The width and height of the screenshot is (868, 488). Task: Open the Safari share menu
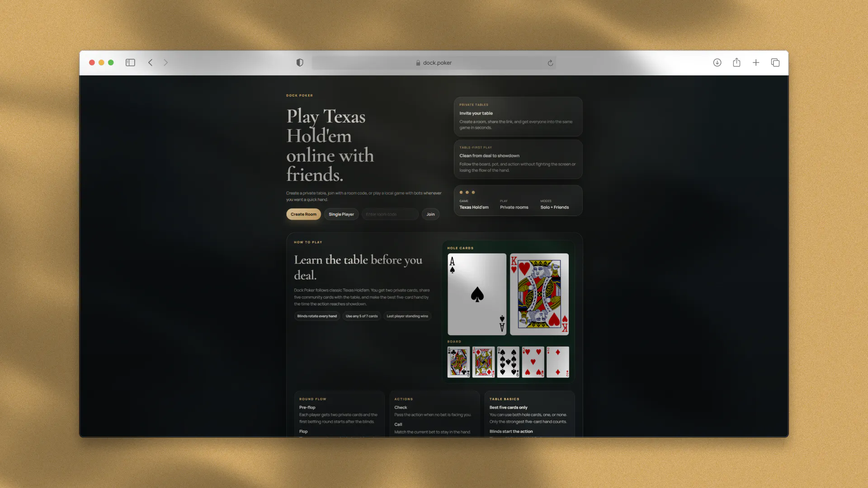736,62
